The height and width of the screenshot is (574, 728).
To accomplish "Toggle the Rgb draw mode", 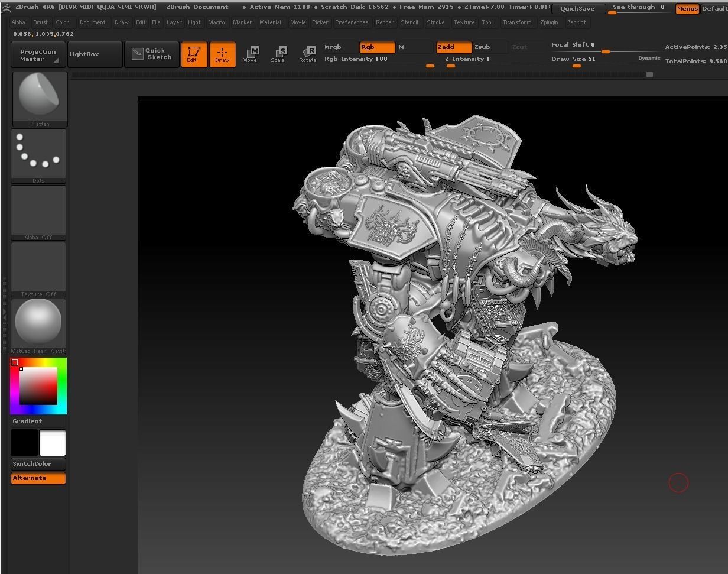I will (377, 47).
